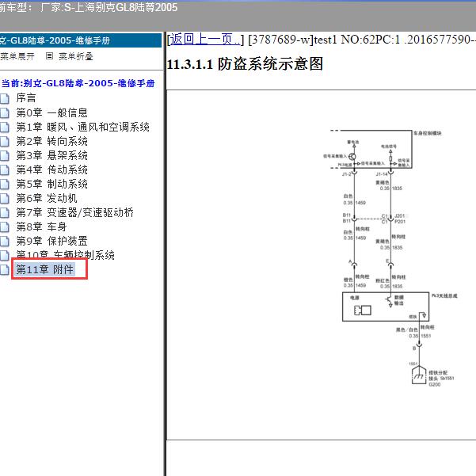Select 第5章 制动系统 chapter

click(x=52, y=184)
